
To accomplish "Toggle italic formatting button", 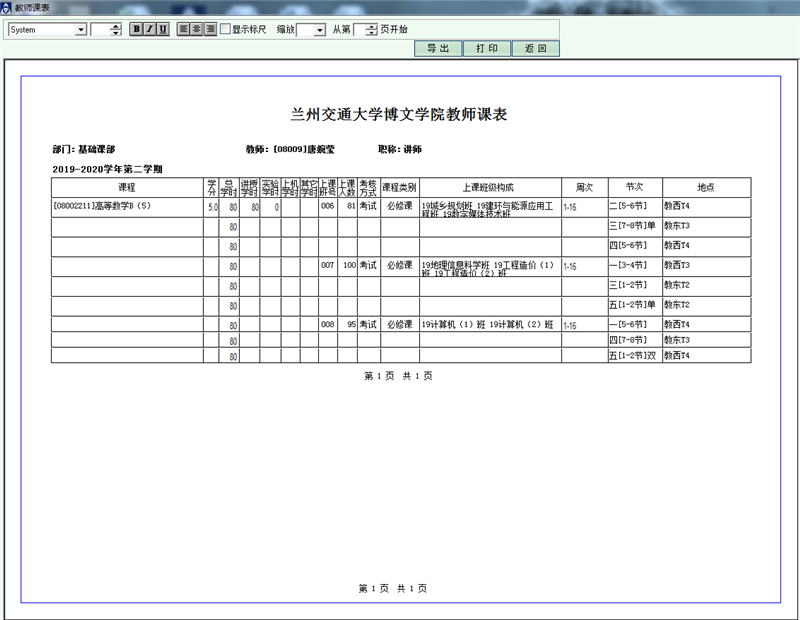I will (x=149, y=29).
